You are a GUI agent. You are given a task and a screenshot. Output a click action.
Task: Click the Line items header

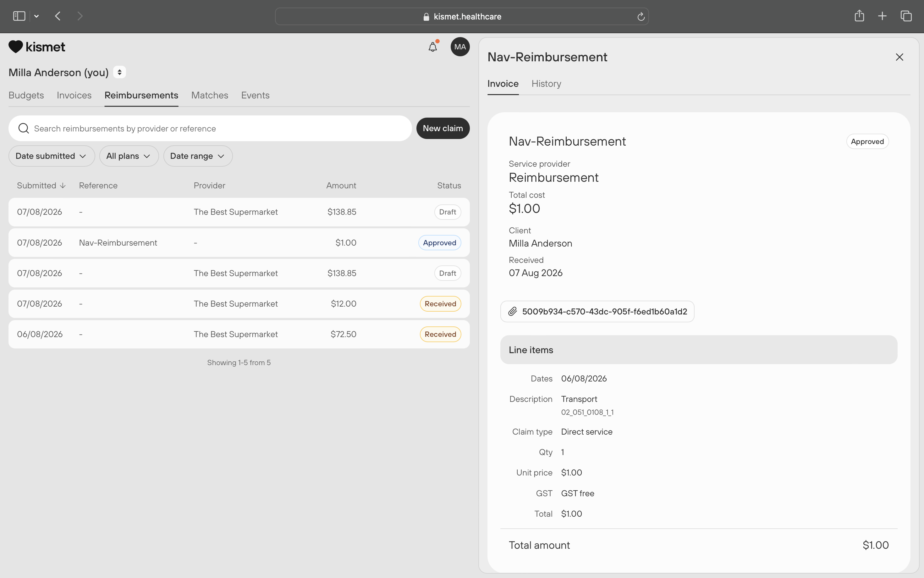click(699, 350)
